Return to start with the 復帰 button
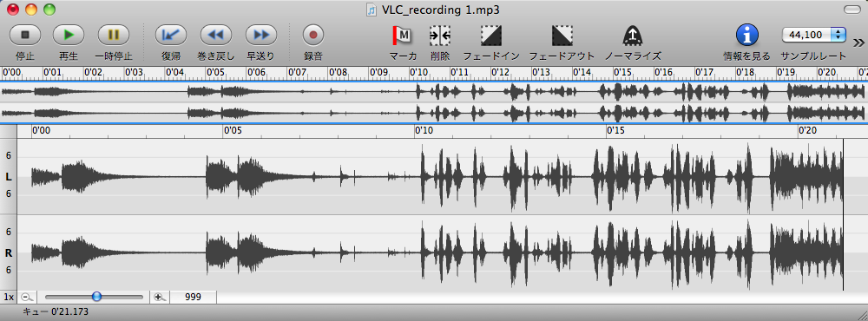This screenshot has height=321, width=868. tap(171, 35)
